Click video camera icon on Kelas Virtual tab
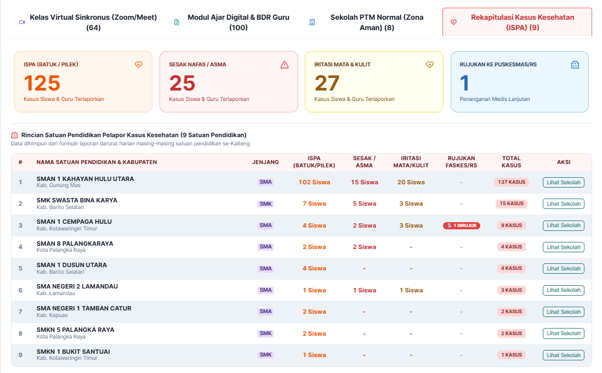602x373 pixels. click(x=22, y=22)
